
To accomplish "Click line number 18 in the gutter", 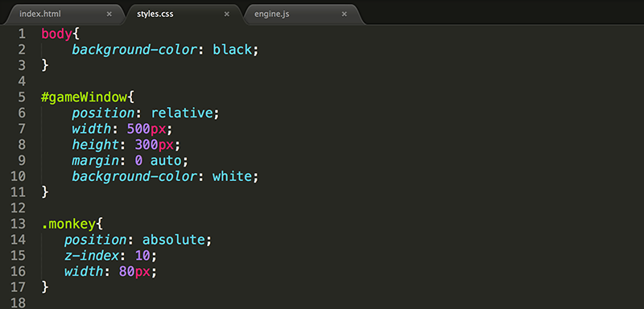I will [x=18, y=303].
